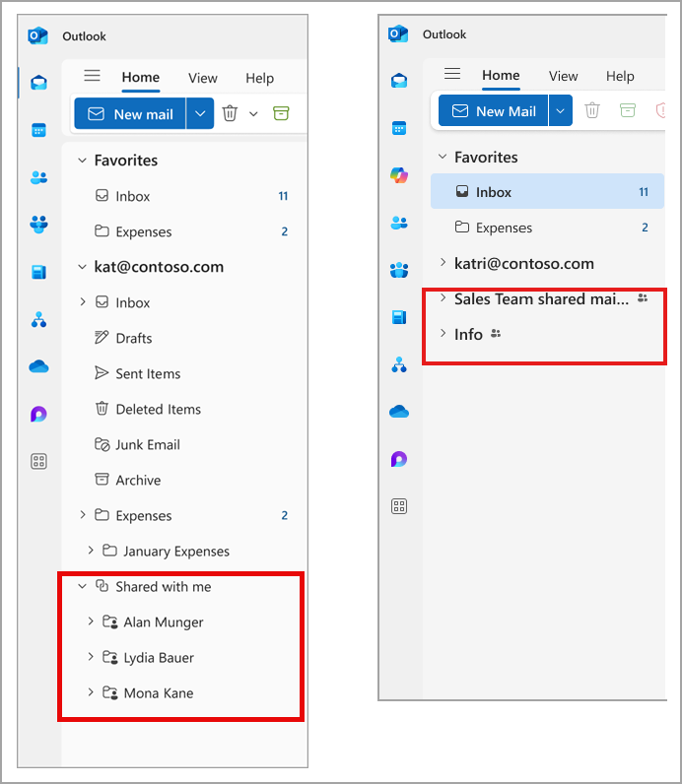Open Groups icon in right Outlook sidebar
682x784 pixels.
click(399, 270)
